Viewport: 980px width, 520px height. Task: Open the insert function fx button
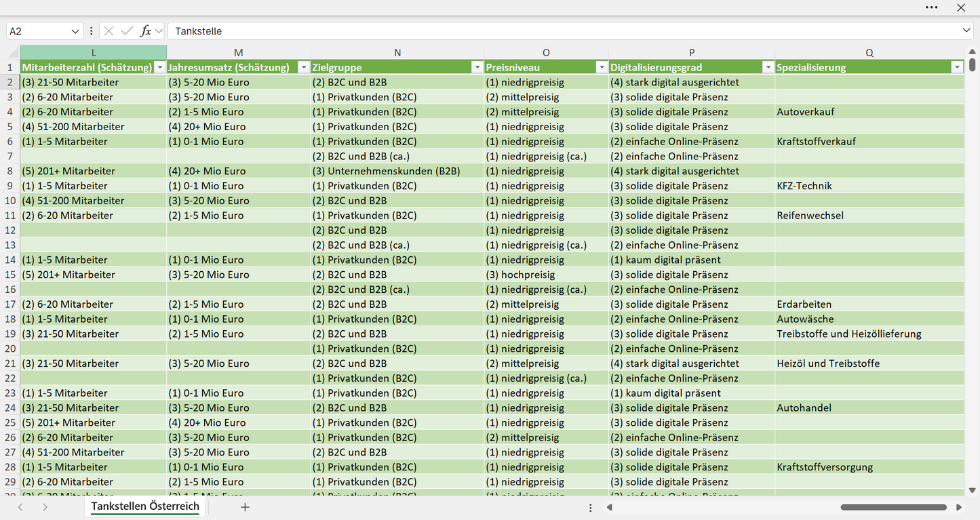point(145,31)
